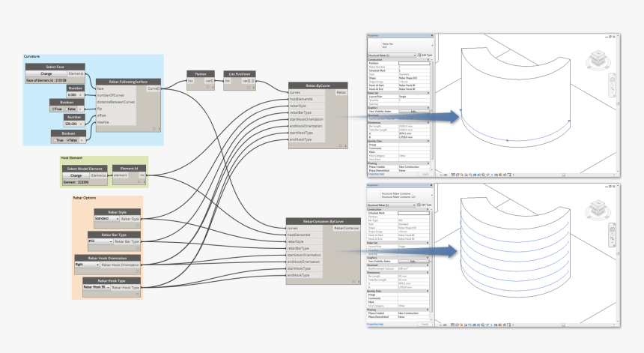644x353 pixels.
Task: Click the Partition input field in upper Properties
Action: (x=413, y=64)
